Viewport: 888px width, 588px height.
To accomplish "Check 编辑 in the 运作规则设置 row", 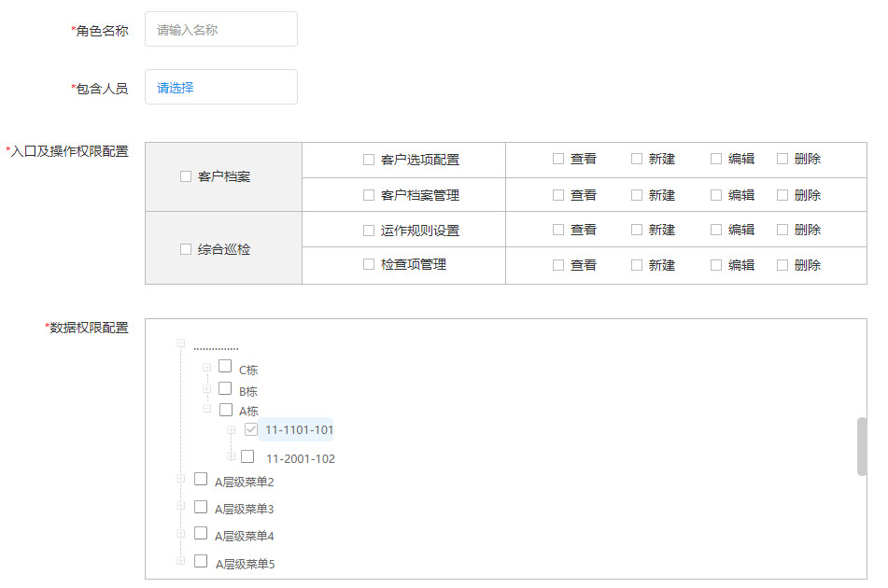I will click(x=715, y=230).
